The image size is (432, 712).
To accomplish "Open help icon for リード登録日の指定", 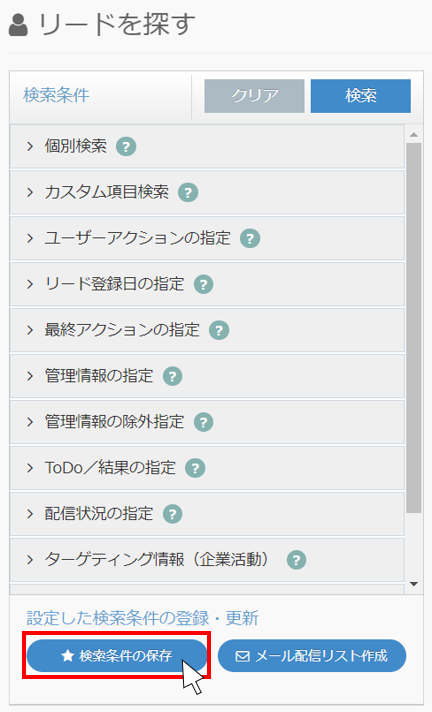I will pos(204,285).
